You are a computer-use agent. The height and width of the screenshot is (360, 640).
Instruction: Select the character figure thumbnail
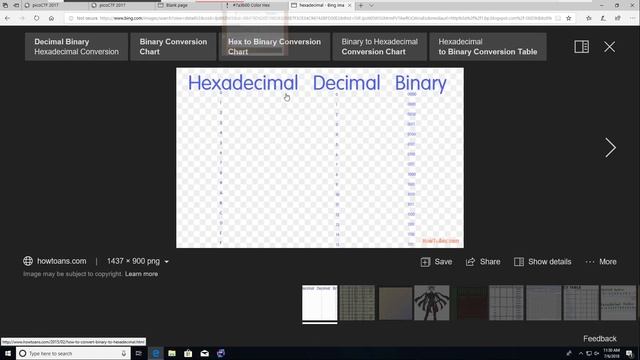pyautogui.click(x=431, y=302)
